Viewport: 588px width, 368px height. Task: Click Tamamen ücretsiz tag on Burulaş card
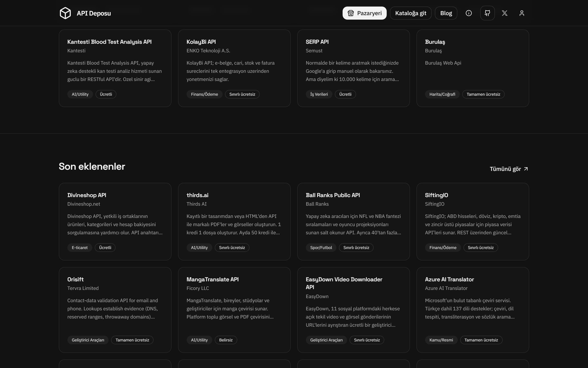pos(483,94)
